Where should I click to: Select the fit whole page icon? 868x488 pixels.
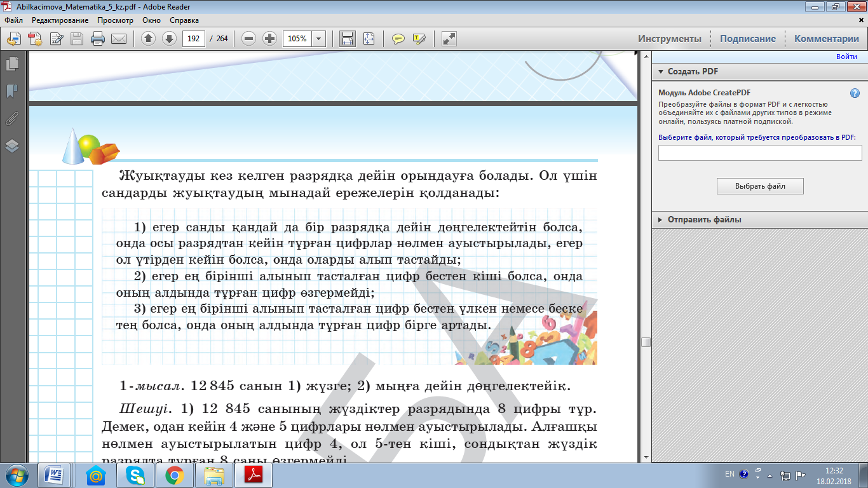(x=369, y=39)
